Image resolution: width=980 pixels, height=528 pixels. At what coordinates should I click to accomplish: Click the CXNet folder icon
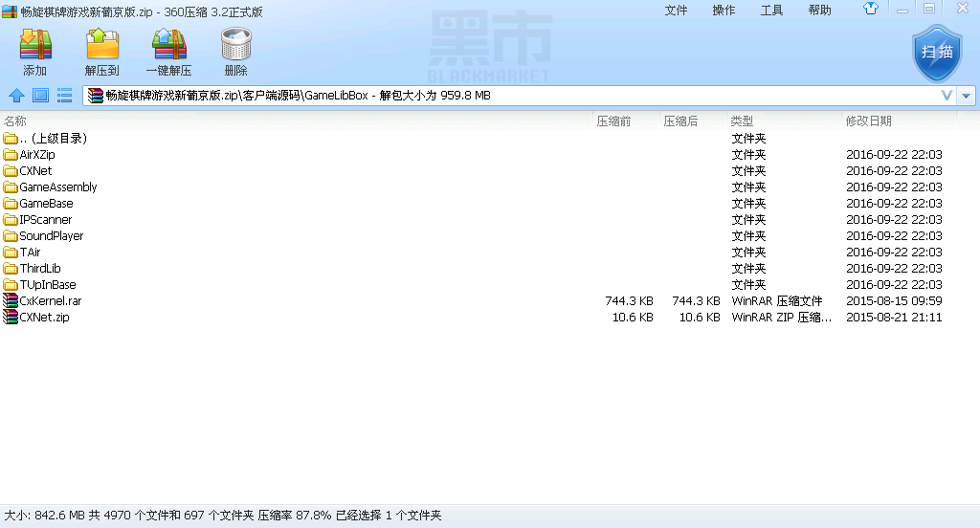pos(10,170)
